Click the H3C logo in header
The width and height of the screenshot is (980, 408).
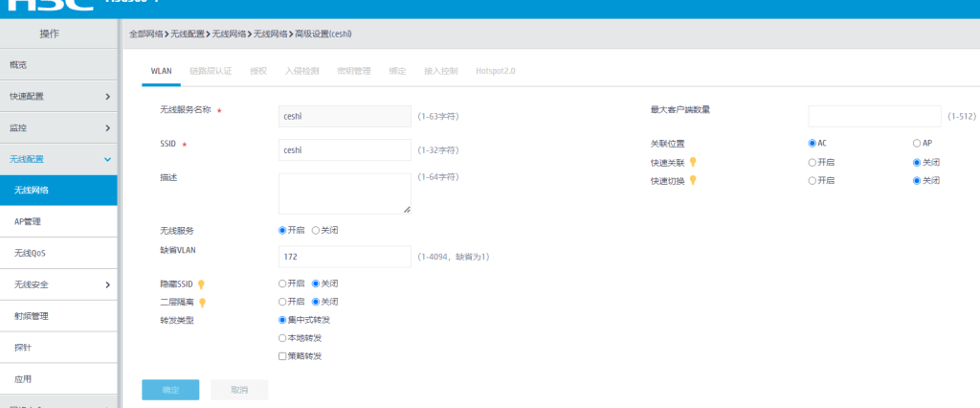coord(52,5)
